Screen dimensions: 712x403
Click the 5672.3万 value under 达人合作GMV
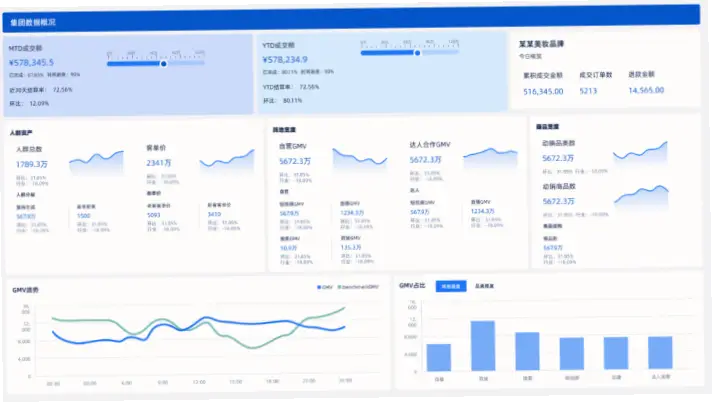pos(425,160)
